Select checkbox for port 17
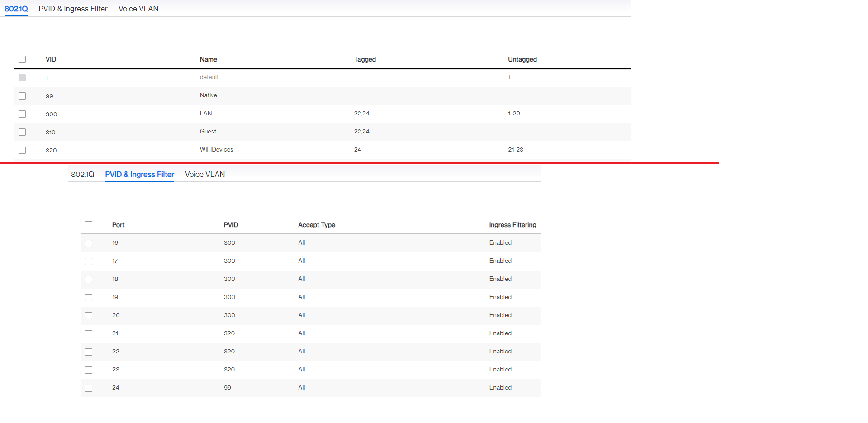868x423 pixels. pyautogui.click(x=89, y=261)
